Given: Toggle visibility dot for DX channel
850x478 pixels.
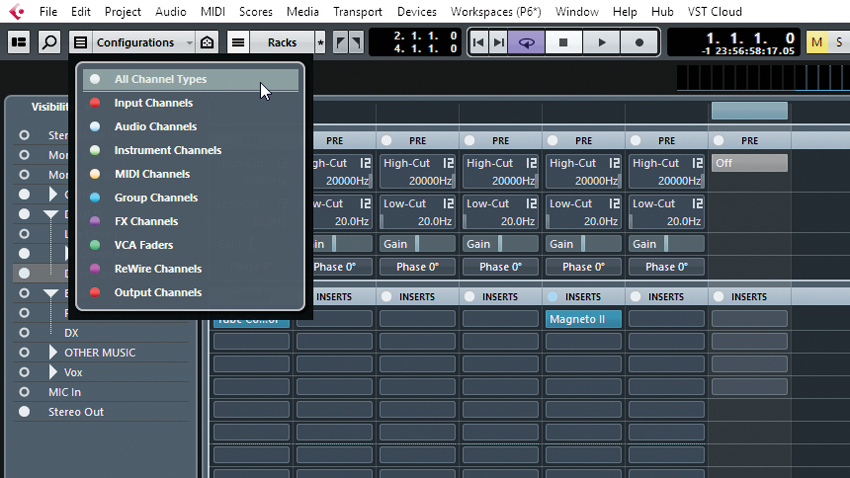Looking at the screenshot, I should 24,333.
